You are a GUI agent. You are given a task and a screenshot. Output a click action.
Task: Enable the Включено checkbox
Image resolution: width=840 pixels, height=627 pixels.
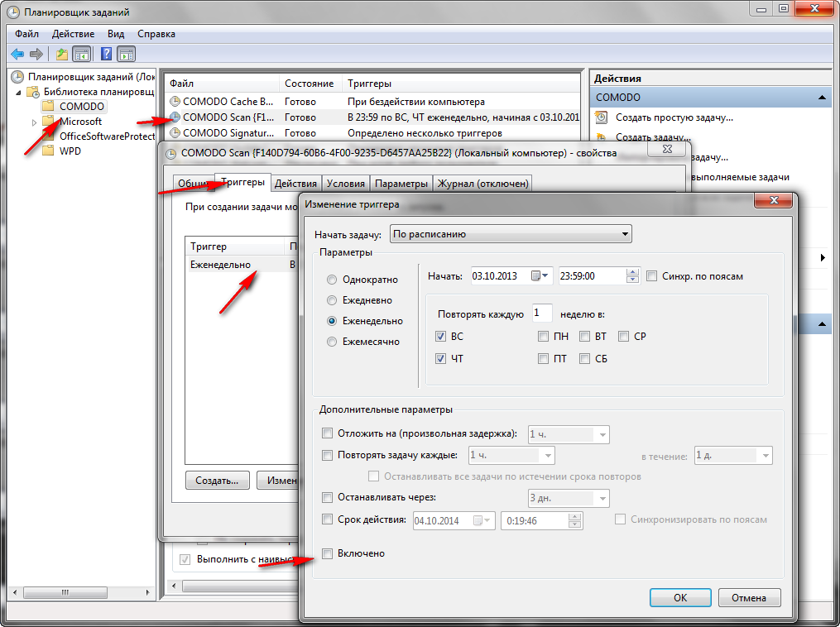click(327, 553)
